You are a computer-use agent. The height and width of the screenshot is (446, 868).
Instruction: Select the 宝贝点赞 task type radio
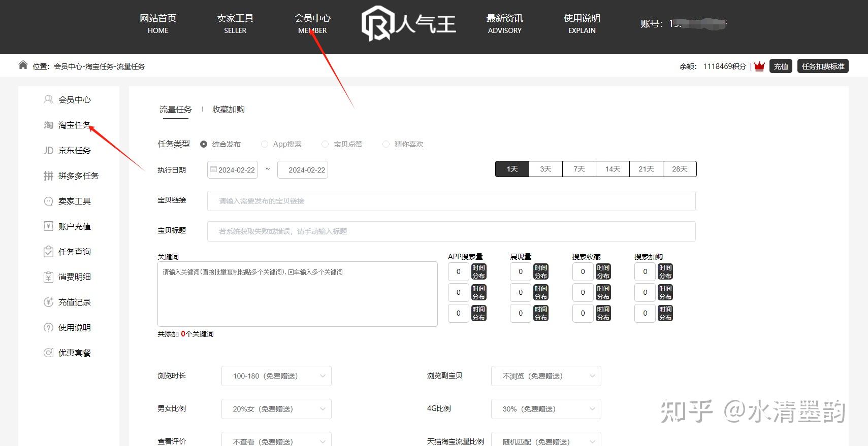[325, 144]
